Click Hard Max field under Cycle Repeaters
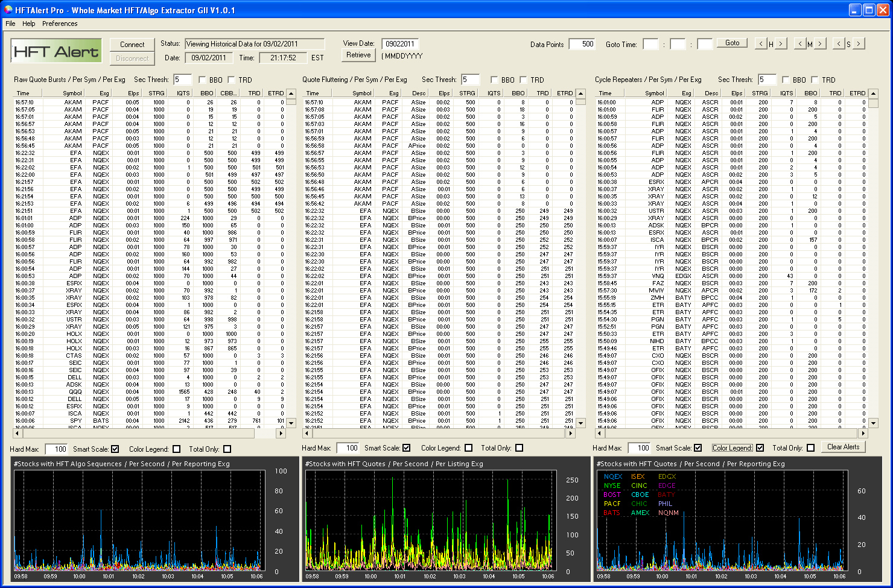The height and width of the screenshot is (588, 893). tap(639, 447)
